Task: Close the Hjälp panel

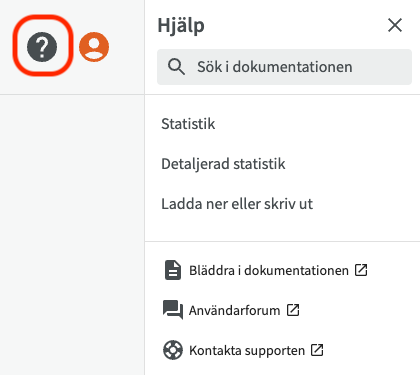Action: pyautogui.click(x=395, y=25)
